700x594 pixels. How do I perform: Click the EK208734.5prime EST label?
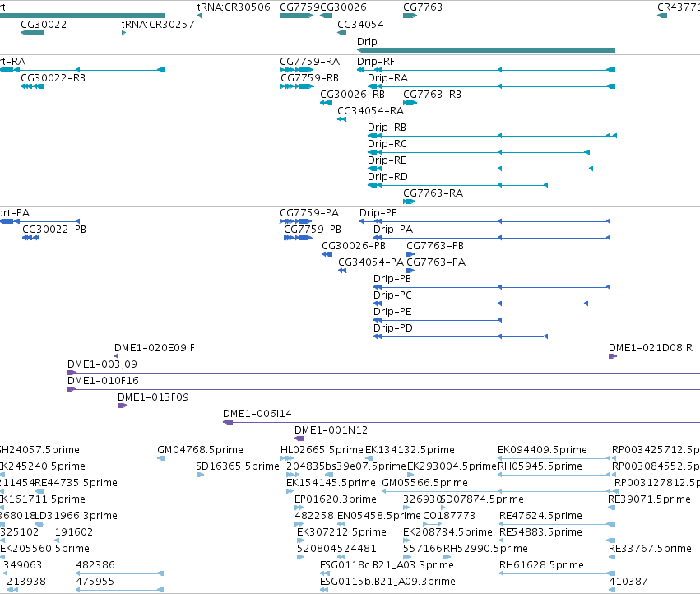[x=447, y=532]
